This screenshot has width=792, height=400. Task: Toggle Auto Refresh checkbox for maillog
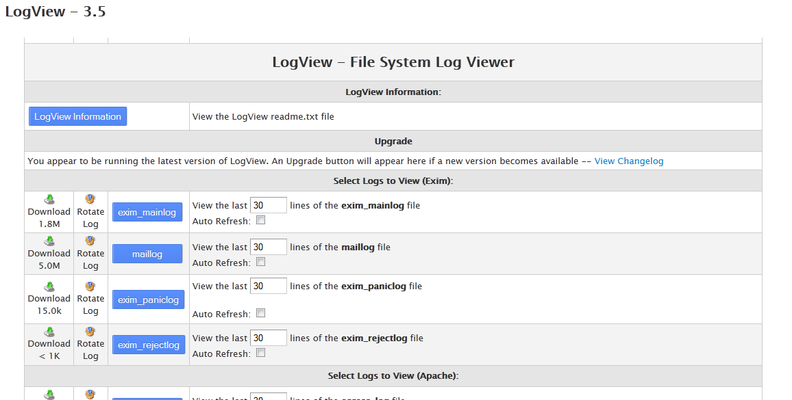click(261, 263)
